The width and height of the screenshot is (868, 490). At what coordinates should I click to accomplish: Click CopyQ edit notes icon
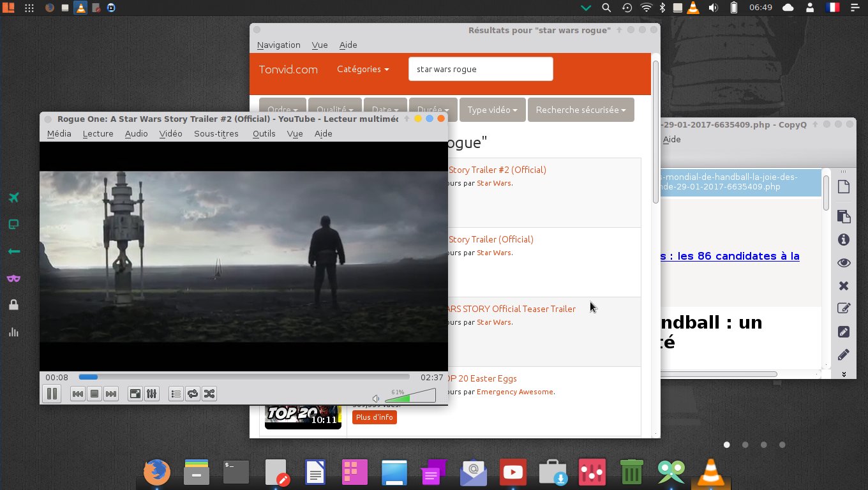843,332
